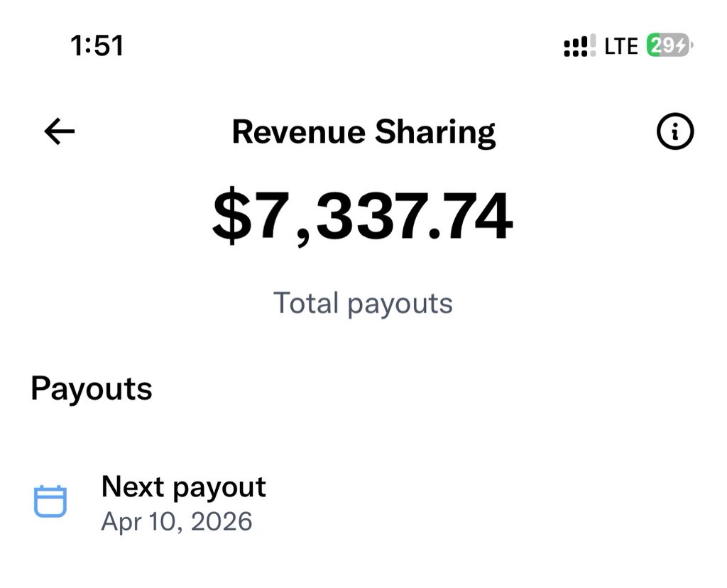Select the Payouts section heading
The height and width of the screenshot is (588, 727).
click(x=92, y=388)
